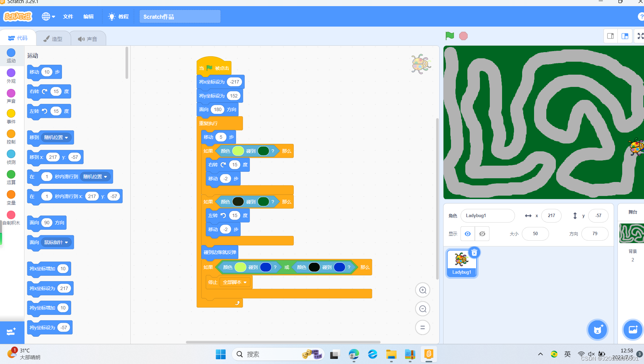644x364 pixels.
Task: Open the 文件 (File) menu
Action: tap(68, 16)
